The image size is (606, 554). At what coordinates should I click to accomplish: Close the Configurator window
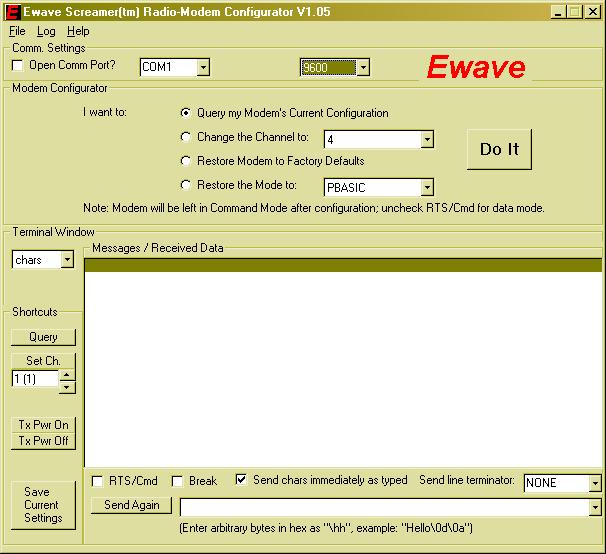[x=592, y=12]
